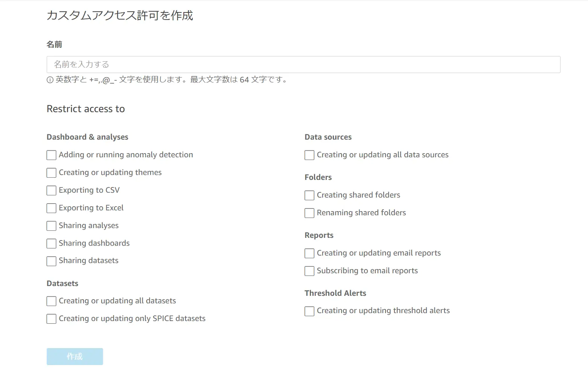Enable Creating or updating themes restriction
This screenshot has width=588, height=382.
point(52,173)
